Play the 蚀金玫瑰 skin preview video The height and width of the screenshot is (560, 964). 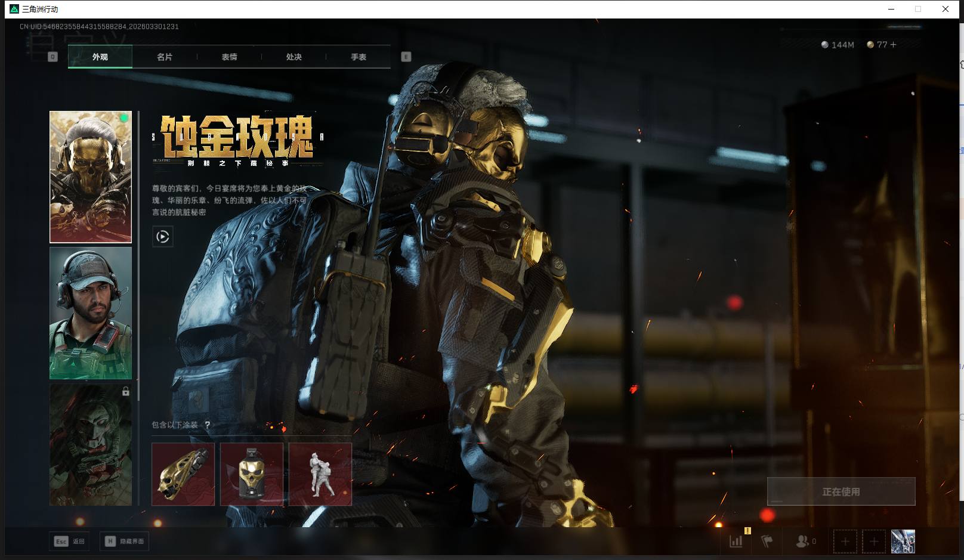coord(163,237)
